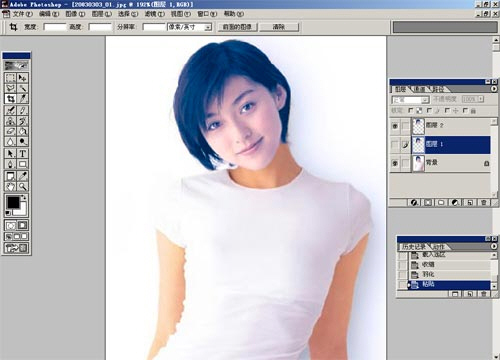Open the Layers panel flyout menu arrow
Image resolution: width=500 pixels, height=360 pixels.
(x=494, y=89)
